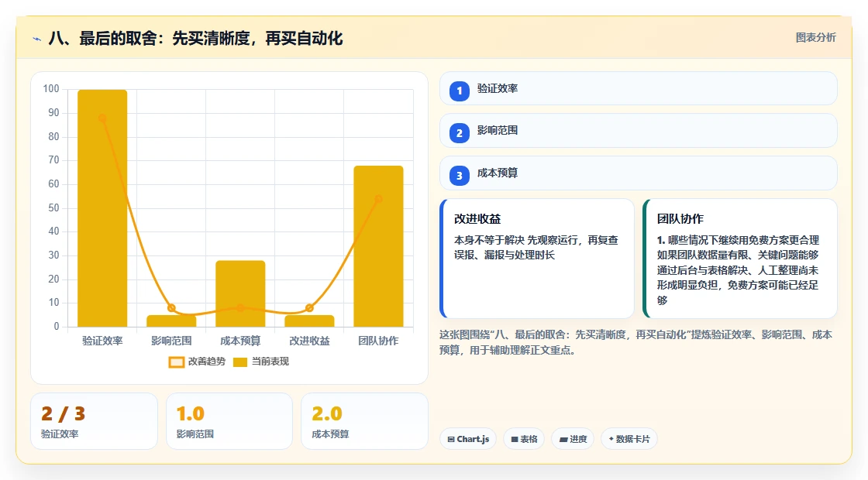Click the text 本身不等于解决 先观察运行
Viewport: 868px width, 480px height.
coord(536,248)
